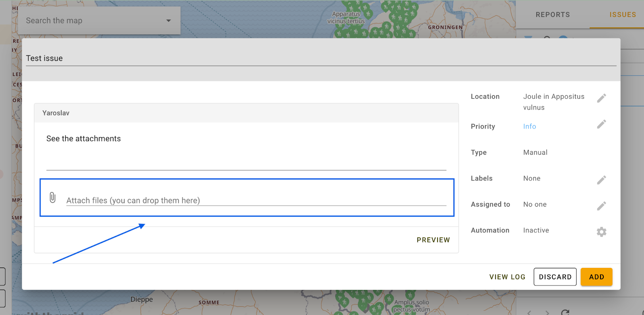Go to next page with right chevron

pos(547,313)
